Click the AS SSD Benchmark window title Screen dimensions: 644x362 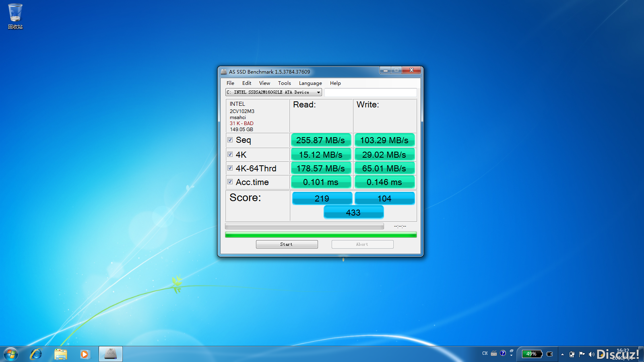pos(269,72)
